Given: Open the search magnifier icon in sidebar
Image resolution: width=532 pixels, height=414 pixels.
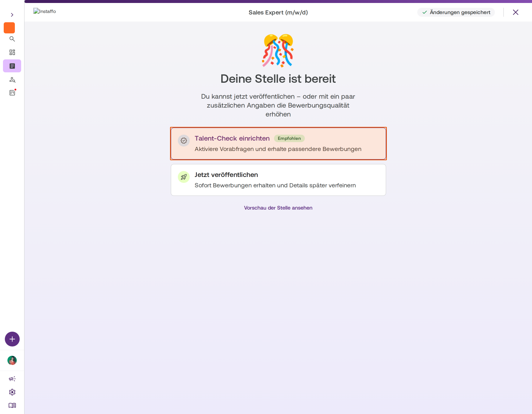Looking at the screenshot, I should tap(12, 39).
